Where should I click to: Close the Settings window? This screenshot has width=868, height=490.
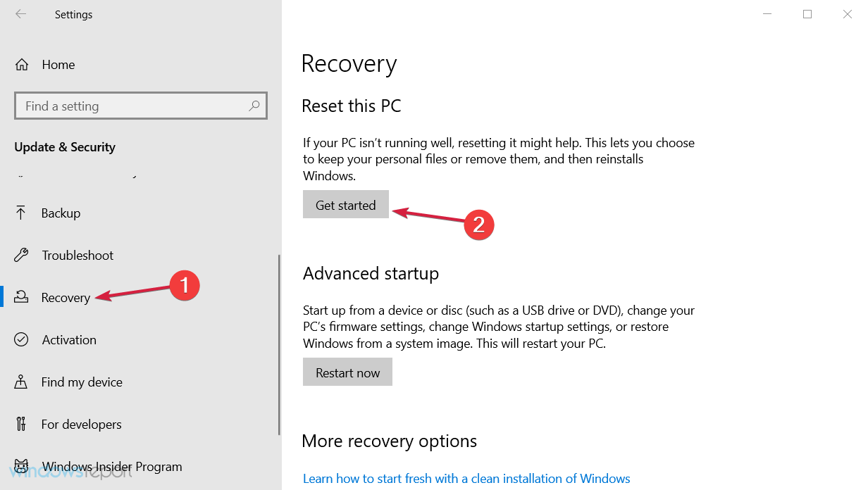click(848, 14)
